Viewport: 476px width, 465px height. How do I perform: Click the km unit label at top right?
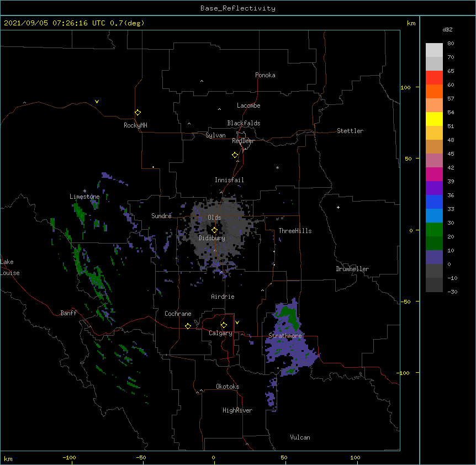pyautogui.click(x=411, y=23)
